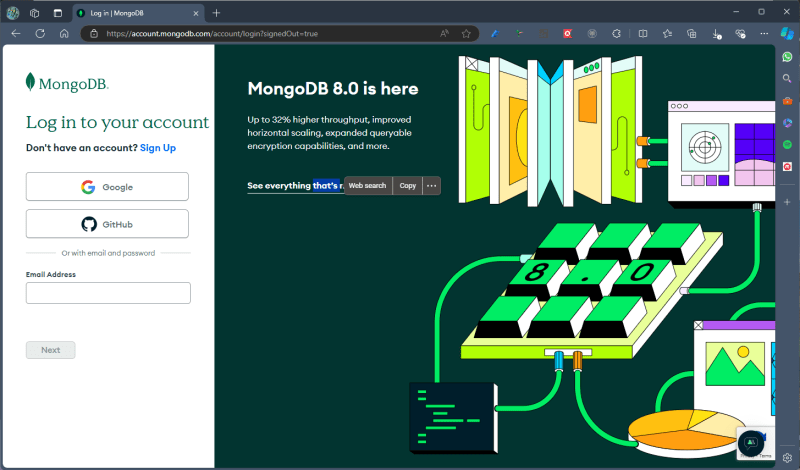Image resolution: width=800 pixels, height=470 pixels.
Task: Follow the Sign Up link
Action: (158, 147)
